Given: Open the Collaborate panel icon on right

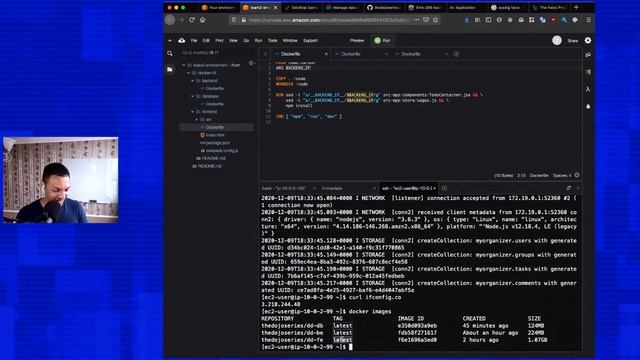Looking at the screenshot, I should [588, 55].
